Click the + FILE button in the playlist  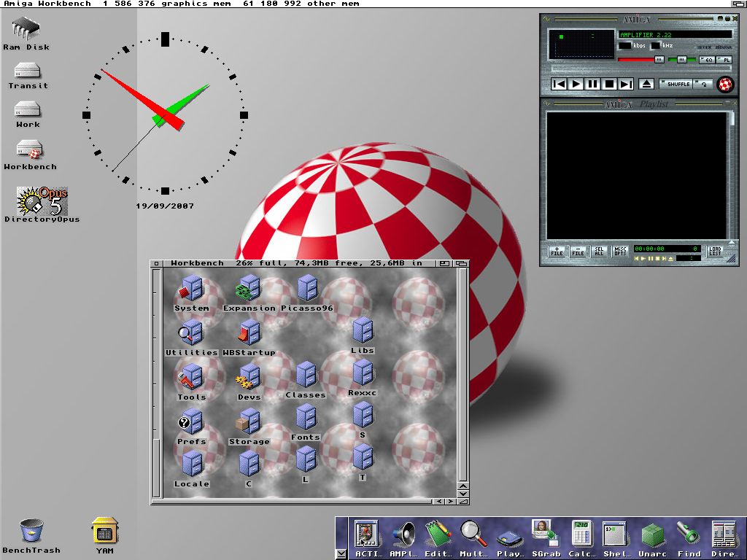(557, 252)
